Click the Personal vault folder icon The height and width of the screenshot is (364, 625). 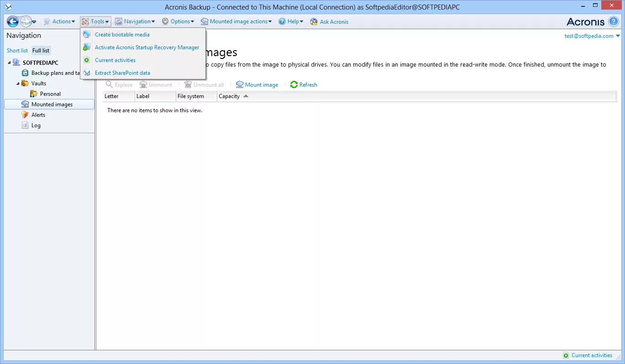pos(34,94)
